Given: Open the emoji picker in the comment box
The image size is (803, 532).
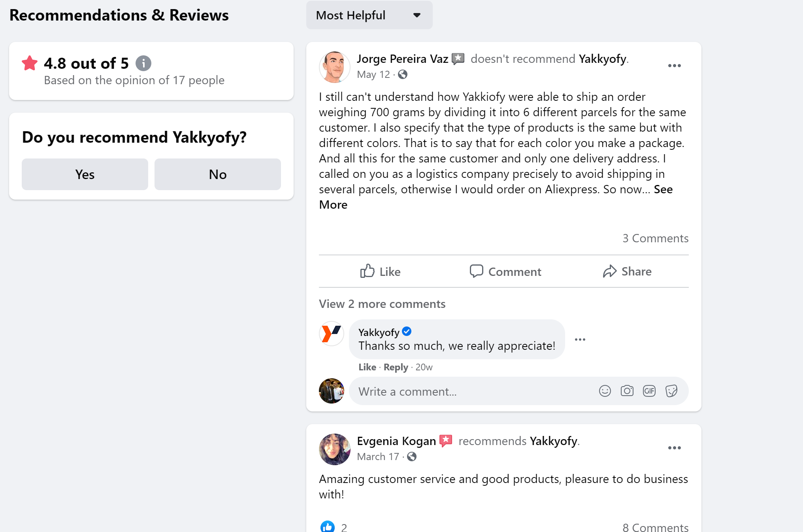Looking at the screenshot, I should click(605, 391).
